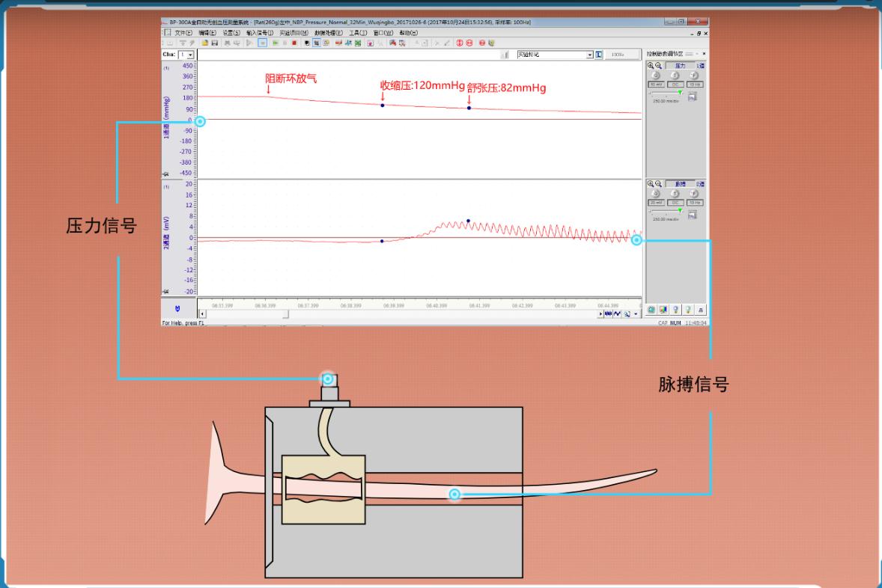Click the systolic pressure marker dot on pressure trace
This screenshot has height=588, width=882.
(x=383, y=105)
